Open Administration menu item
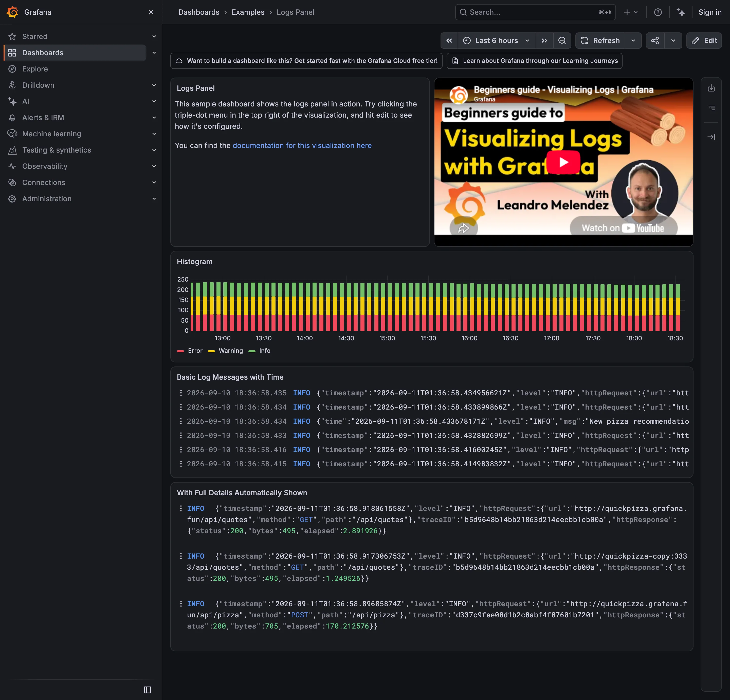 click(47, 199)
